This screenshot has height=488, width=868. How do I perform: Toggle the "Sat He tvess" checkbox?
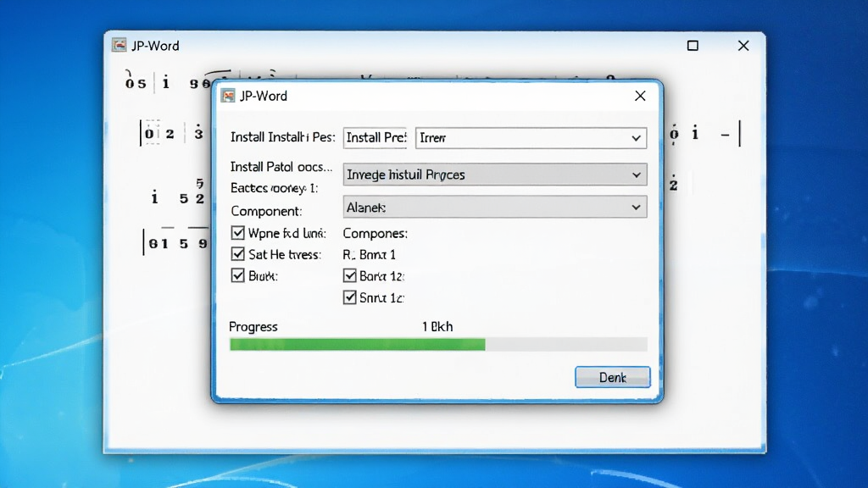point(238,254)
